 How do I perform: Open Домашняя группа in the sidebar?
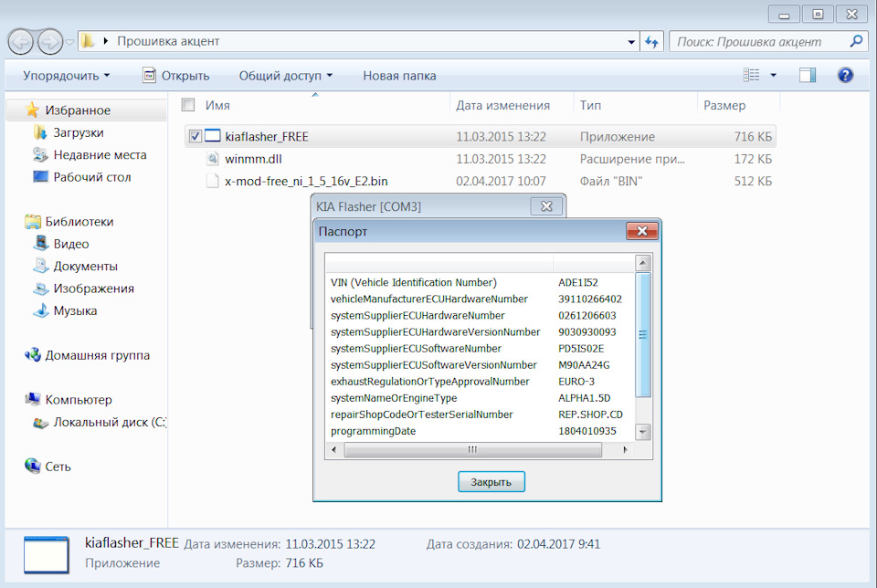point(98,355)
